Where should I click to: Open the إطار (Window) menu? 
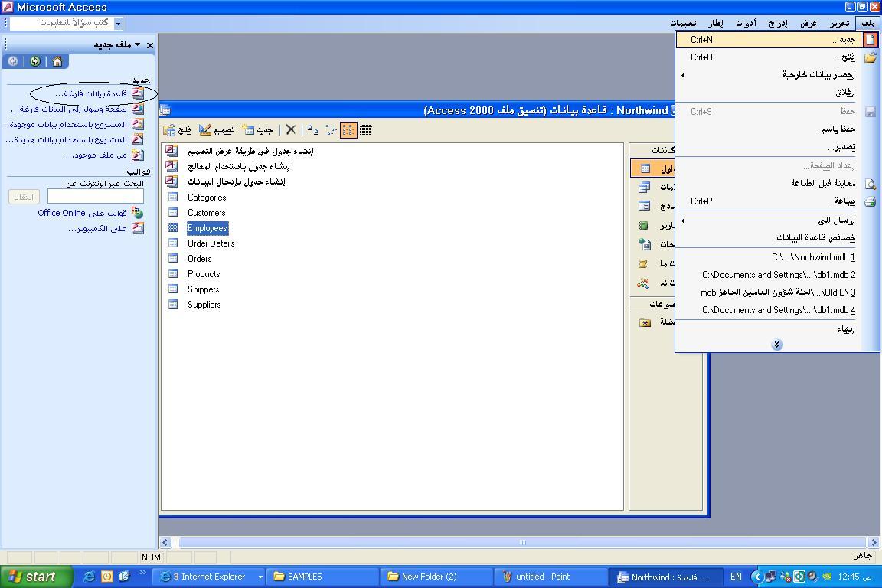(x=716, y=23)
